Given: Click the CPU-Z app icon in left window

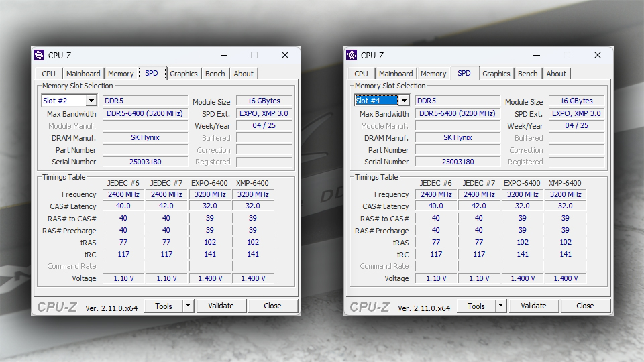Looking at the screenshot, I should [x=39, y=55].
